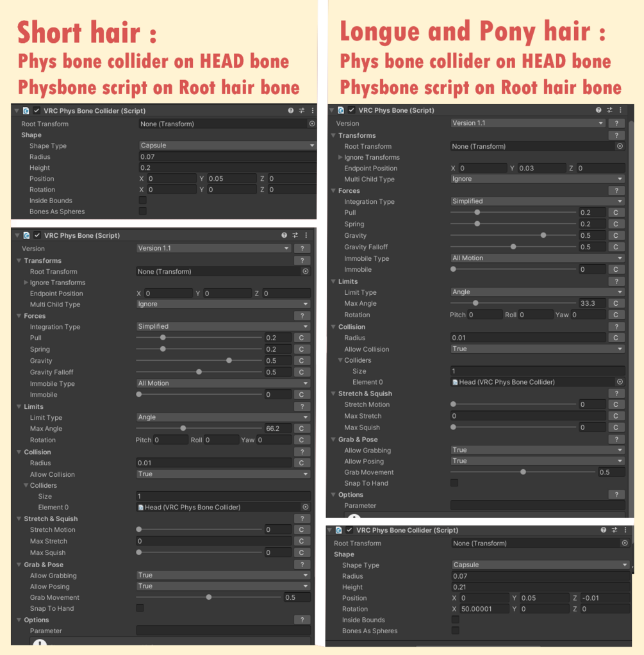This screenshot has height=655, width=644.
Task: Open help reference in long hair collider header
Action: tap(604, 529)
